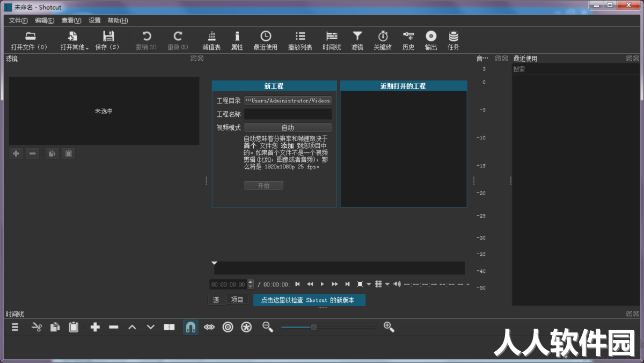Toggle ripple mode target button
644x363 pixels.
click(x=228, y=327)
